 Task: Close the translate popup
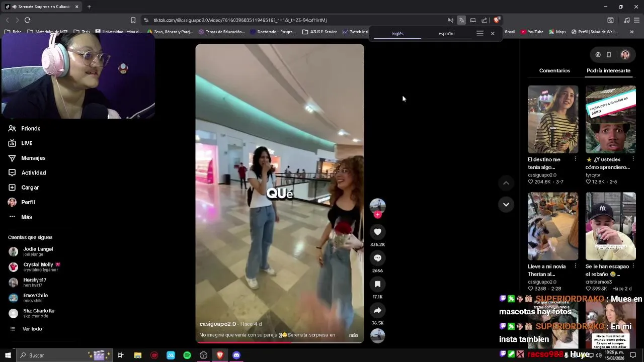coord(493,34)
